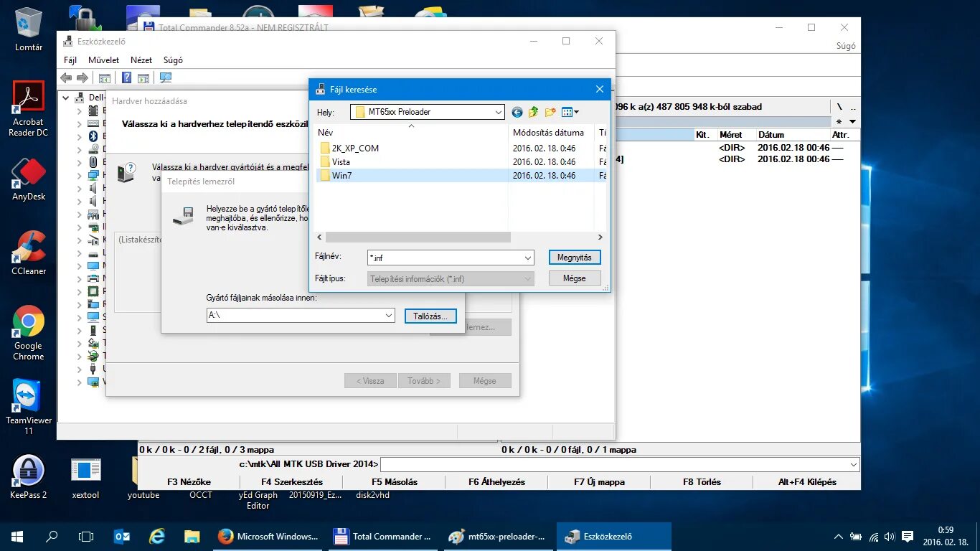Click the F5 Másolás button in Total Commander
Screen dimensions: 980x551
[395, 482]
